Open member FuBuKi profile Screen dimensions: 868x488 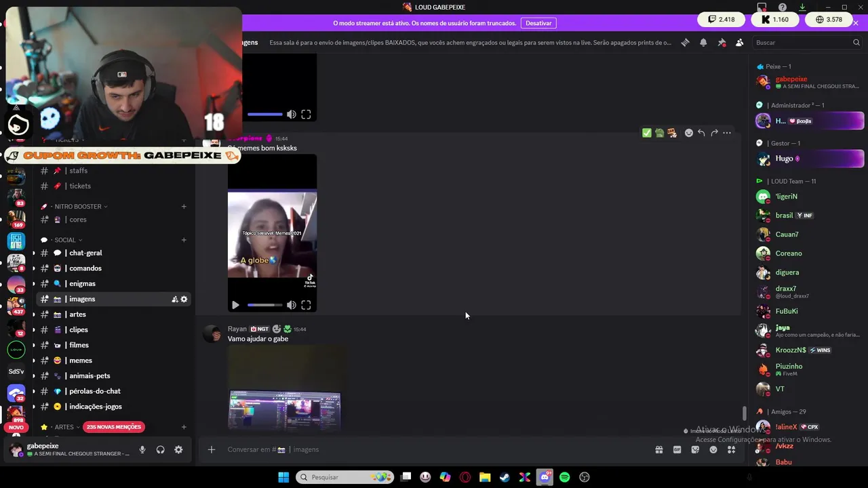[808, 311]
